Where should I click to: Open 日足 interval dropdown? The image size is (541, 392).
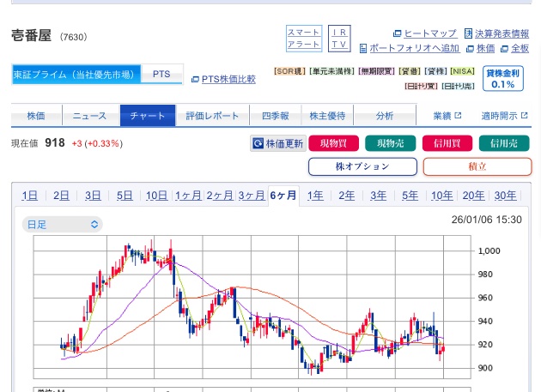(62, 225)
